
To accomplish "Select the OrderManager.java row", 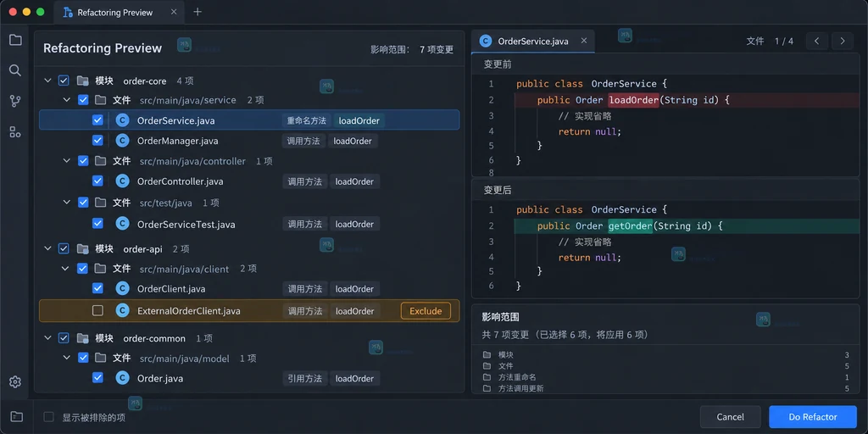I will click(x=249, y=141).
